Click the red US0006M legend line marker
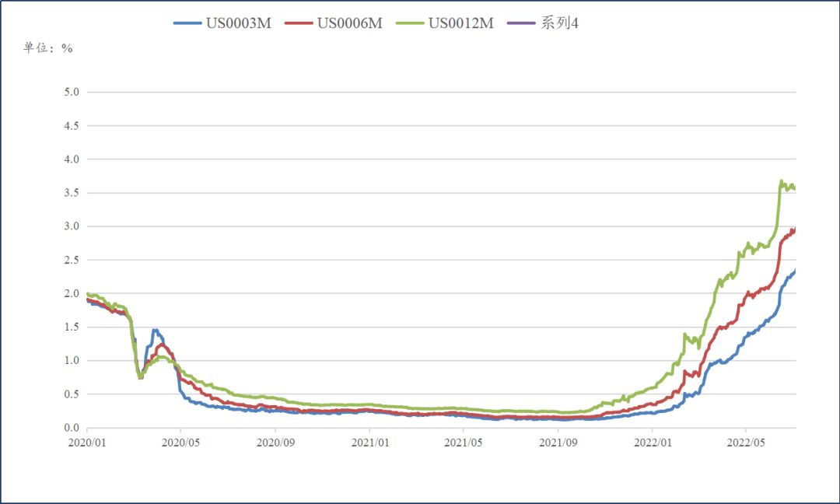This screenshot has width=840, height=504. [x=299, y=23]
